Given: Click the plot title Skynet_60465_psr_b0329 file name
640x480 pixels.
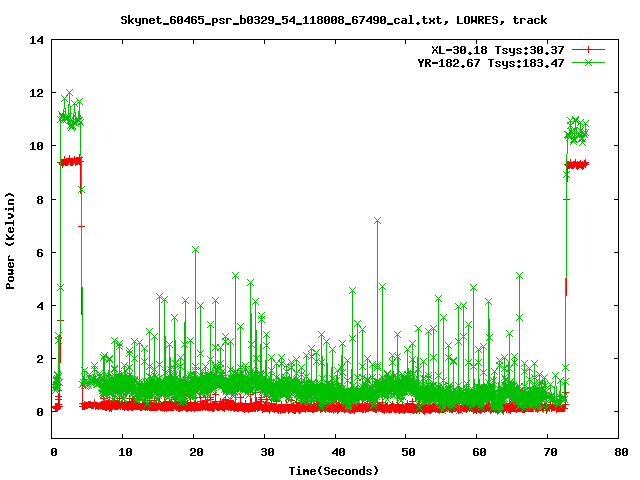Looking at the screenshot, I should coord(281,20).
